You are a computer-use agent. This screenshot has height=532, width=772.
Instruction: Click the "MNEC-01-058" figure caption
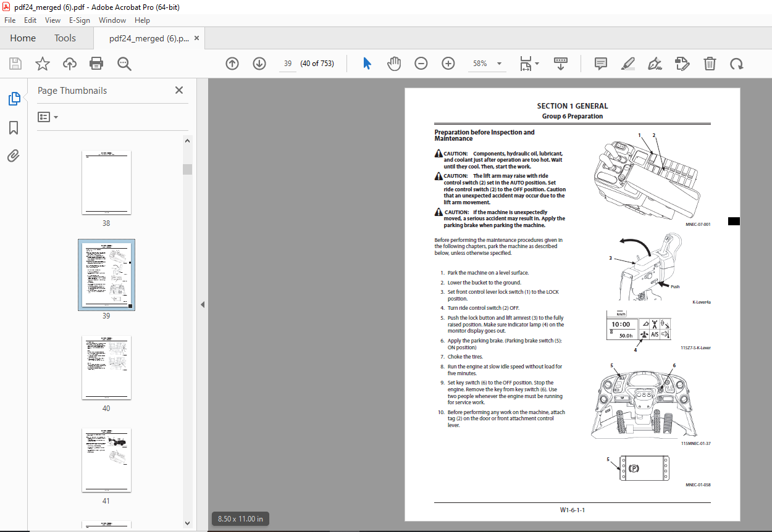pos(698,485)
